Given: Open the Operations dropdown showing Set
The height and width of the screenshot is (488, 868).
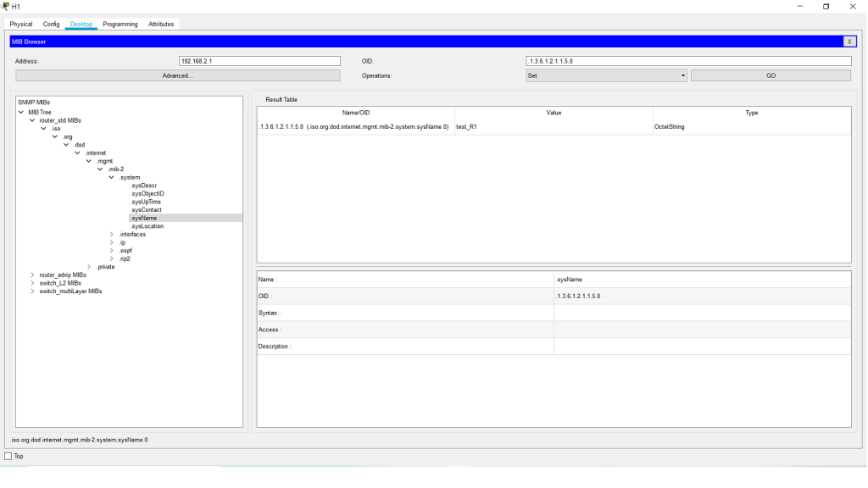Looking at the screenshot, I should [x=606, y=75].
